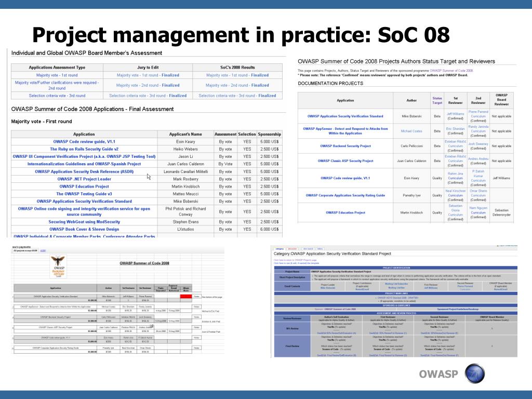The image size is (532, 399).
Task: Click the red cell in payments spreadsheet
Action: click(x=186, y=297)
